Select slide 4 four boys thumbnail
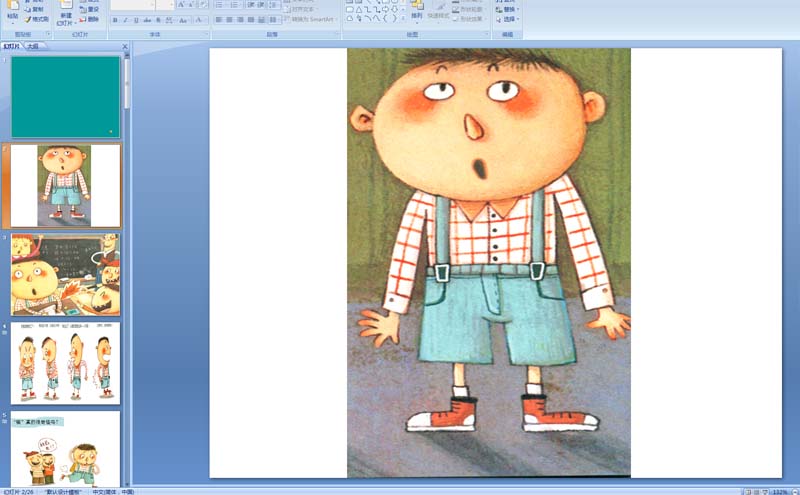This screenshot has width=800, height=495. 65,363
